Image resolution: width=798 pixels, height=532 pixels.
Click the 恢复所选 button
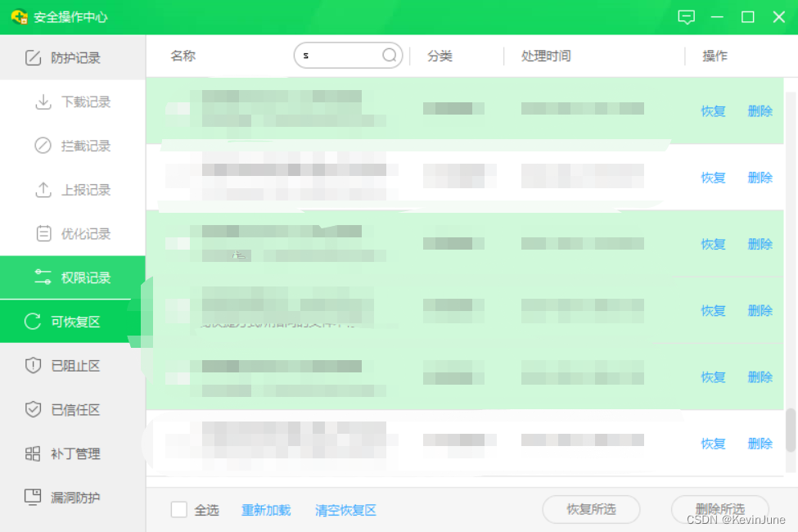coord(591,509)
